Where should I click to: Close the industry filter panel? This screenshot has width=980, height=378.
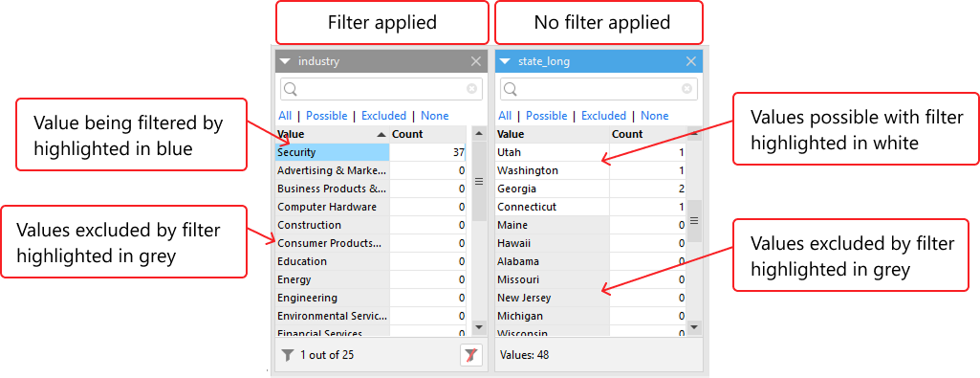click(475, 61)
